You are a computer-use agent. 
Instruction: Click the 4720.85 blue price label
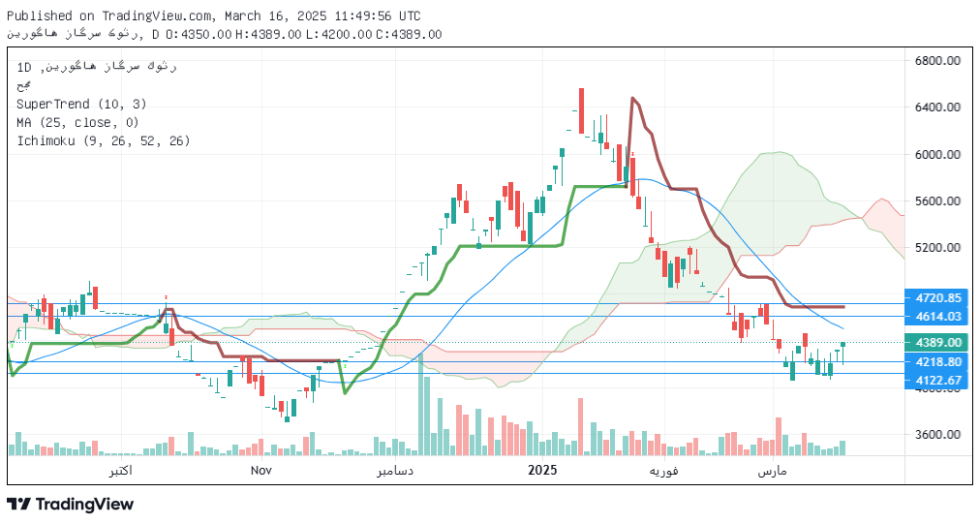pos(937,298)
